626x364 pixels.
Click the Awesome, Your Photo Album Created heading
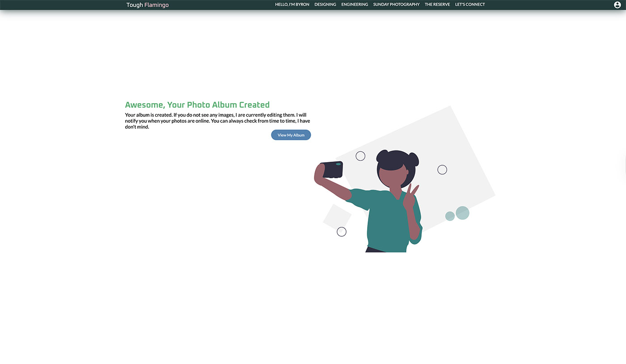197,105
